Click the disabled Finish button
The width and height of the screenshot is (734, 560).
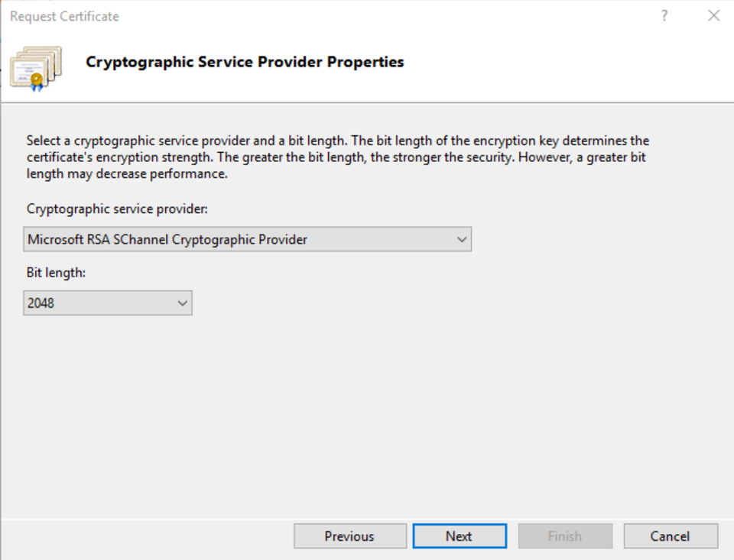[x=565, y=536]
